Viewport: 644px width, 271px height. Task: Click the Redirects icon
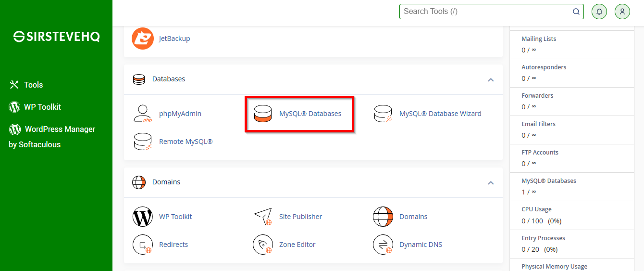[143, 245]
